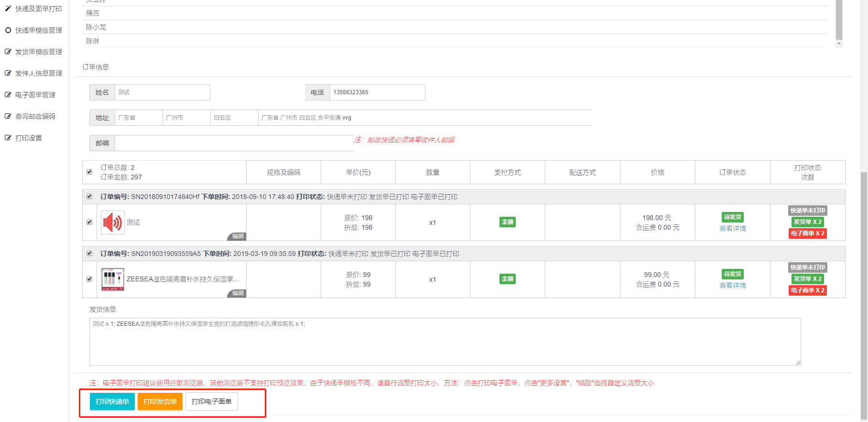Click the 规格及编码 column header
868x422 pixels.
point(283,172)
